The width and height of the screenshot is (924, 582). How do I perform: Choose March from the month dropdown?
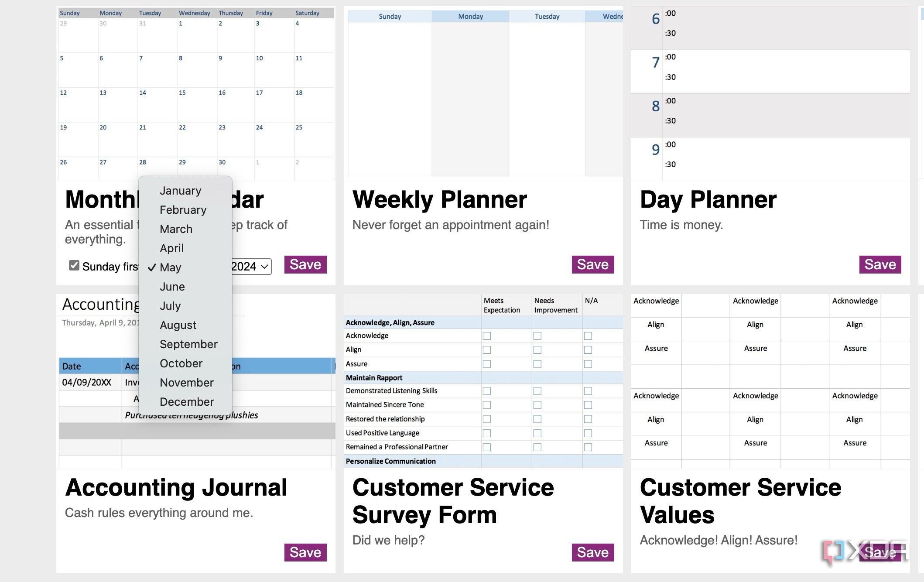(176, 229)
